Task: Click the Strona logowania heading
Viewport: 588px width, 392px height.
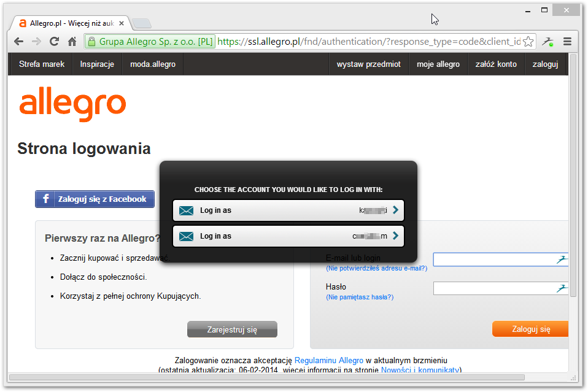Action: point(84,149)
